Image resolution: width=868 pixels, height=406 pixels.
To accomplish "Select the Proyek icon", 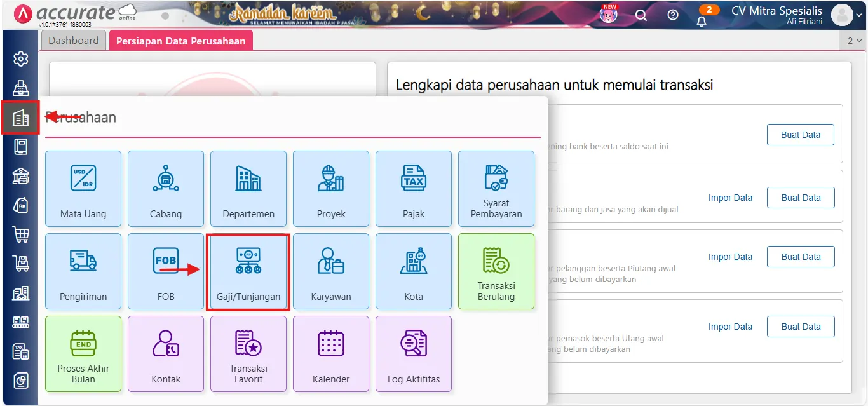I will (331, 189).
